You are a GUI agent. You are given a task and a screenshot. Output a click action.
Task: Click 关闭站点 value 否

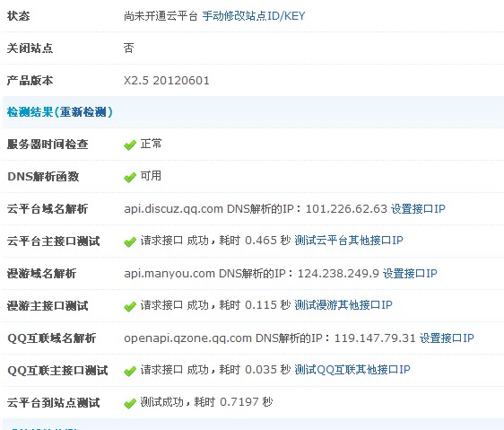tap(128, 48)
